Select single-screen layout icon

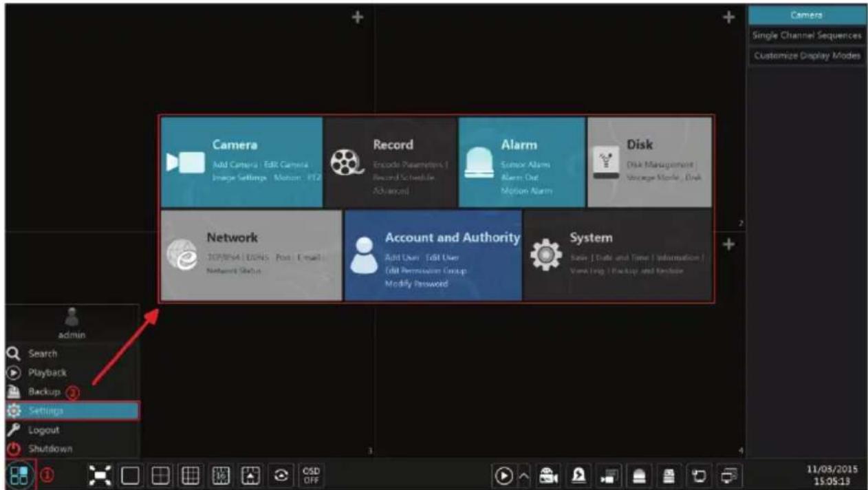pyautogui.click(x=131, y=475)
